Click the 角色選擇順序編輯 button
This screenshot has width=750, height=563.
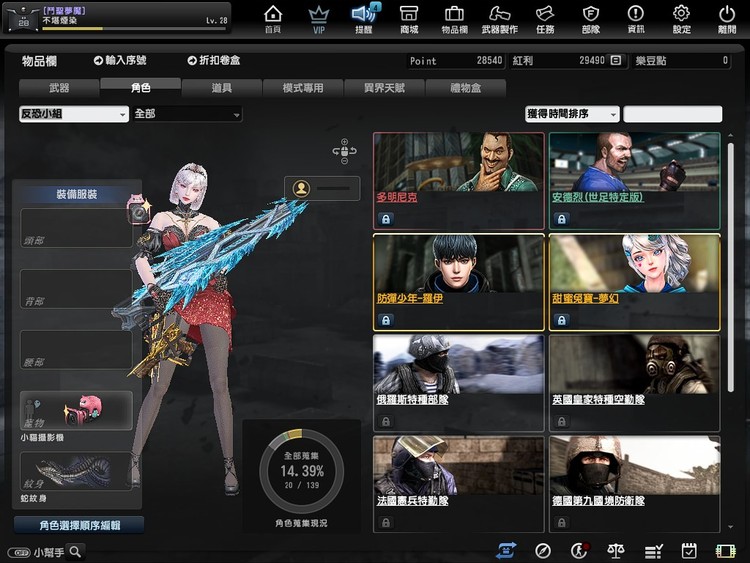79,525
